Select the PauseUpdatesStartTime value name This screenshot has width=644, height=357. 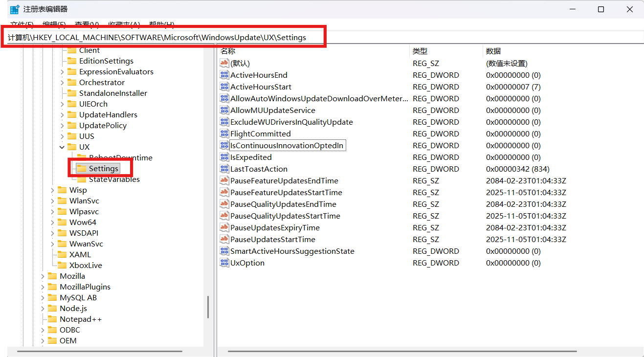coord(273,239)
